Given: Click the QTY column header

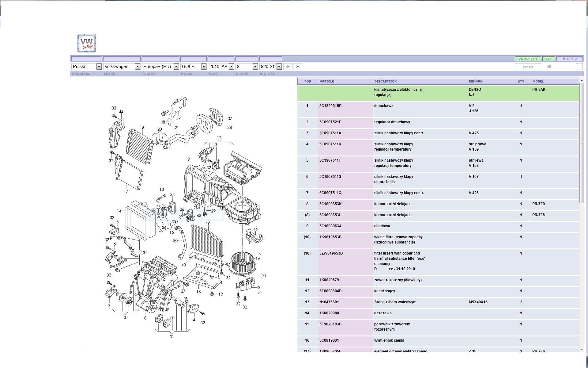Looking at the screenshot, I should (x=521, y=81).
